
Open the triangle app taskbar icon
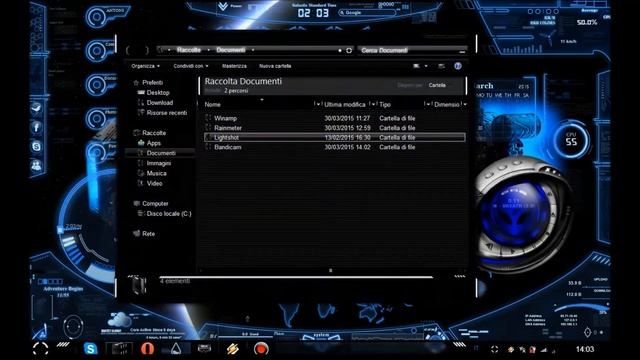pos(176,349)
